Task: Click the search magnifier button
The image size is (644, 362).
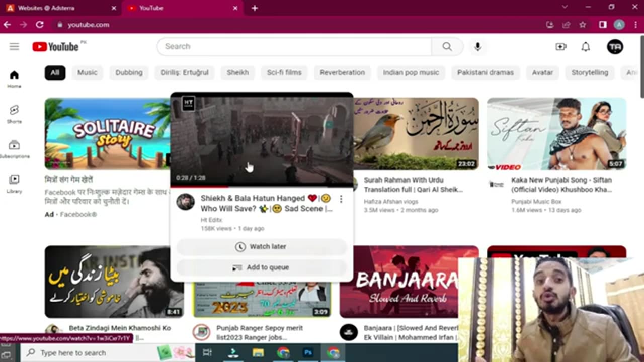Action: pyautogui.click(x=447, y=47)
